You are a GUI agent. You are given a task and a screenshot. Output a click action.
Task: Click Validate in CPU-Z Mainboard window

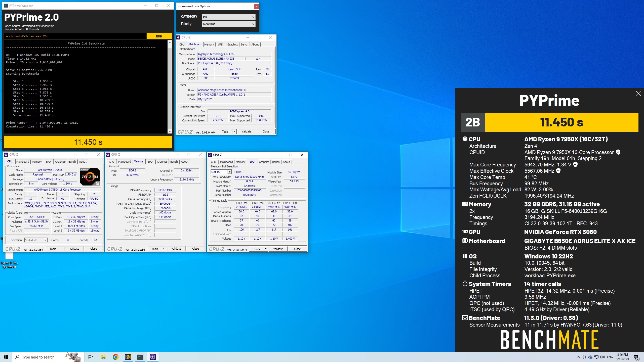click(247, 131)
